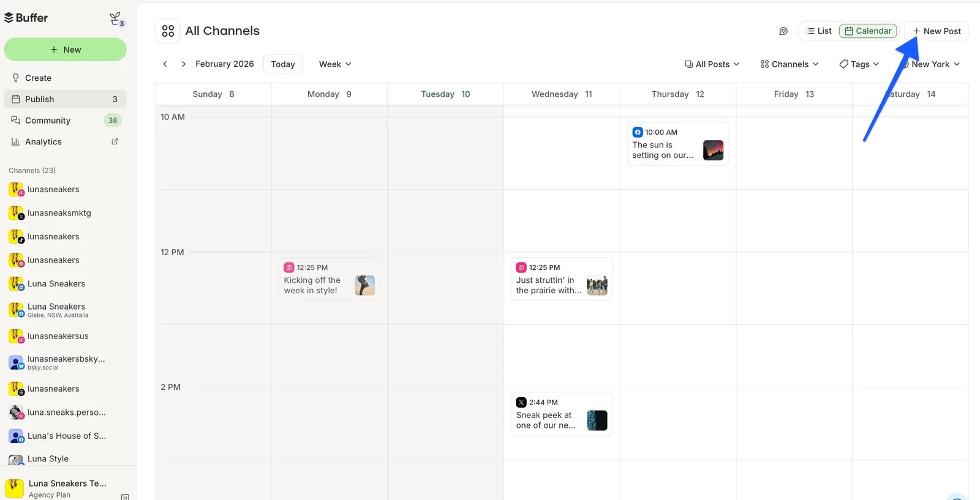Click the green New button
This screenshot has width=980, height=500.
point(65,50)
